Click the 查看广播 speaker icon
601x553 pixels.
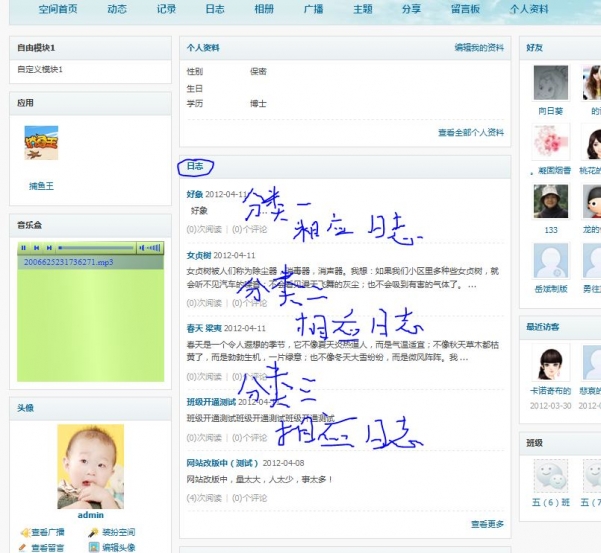25,532
